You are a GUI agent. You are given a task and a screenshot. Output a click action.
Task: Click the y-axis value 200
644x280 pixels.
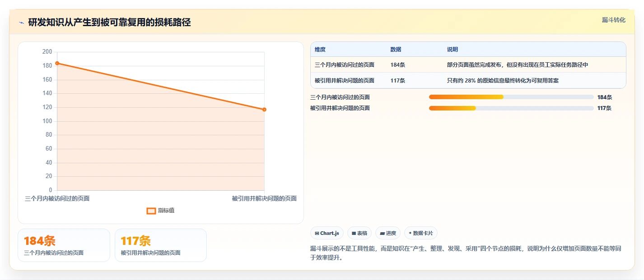(47, 52)
